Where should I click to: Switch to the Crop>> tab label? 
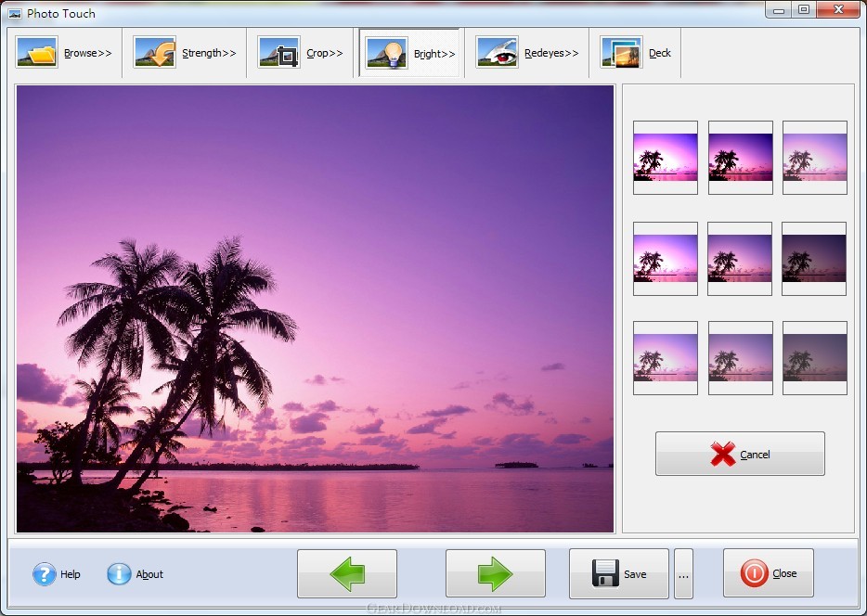coord(325,53)
